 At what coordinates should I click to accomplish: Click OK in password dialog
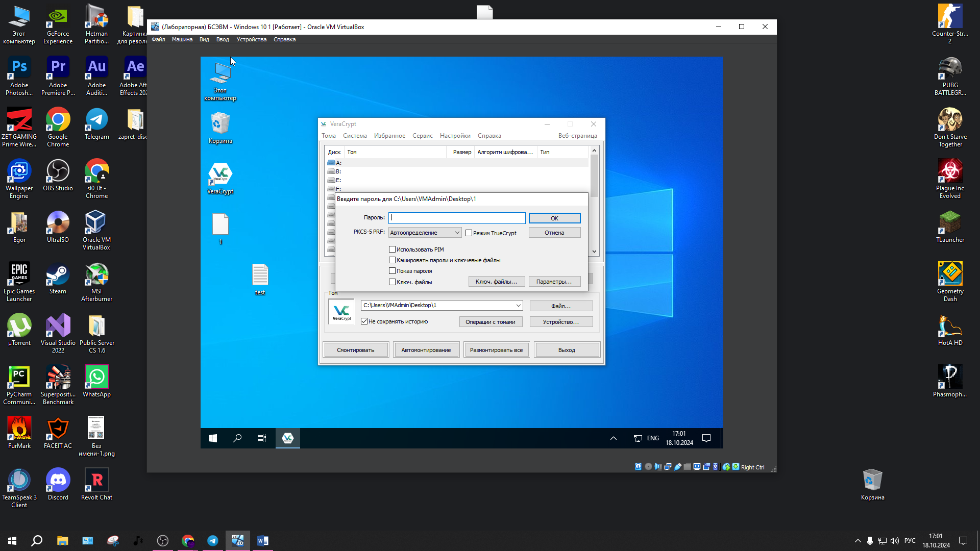554,218
